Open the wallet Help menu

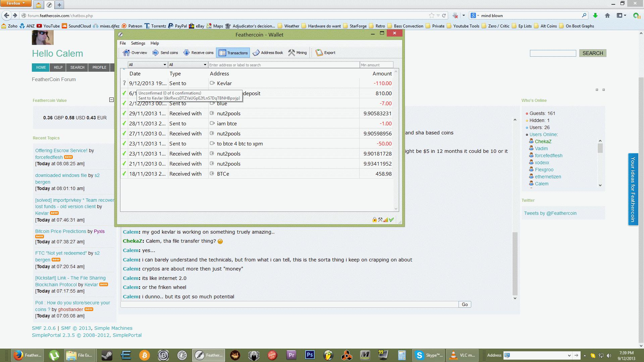(x=155, y=43)
